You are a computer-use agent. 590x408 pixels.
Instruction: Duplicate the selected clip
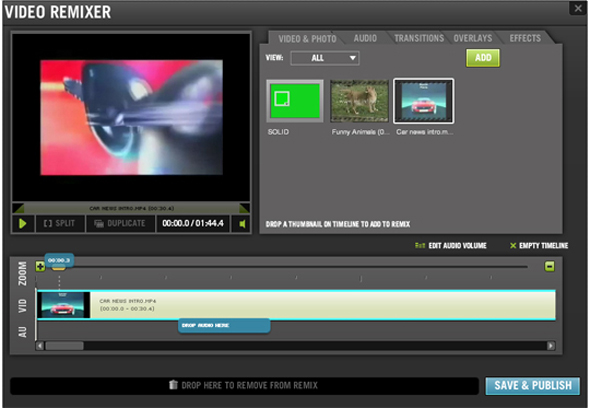click(120, 224)
